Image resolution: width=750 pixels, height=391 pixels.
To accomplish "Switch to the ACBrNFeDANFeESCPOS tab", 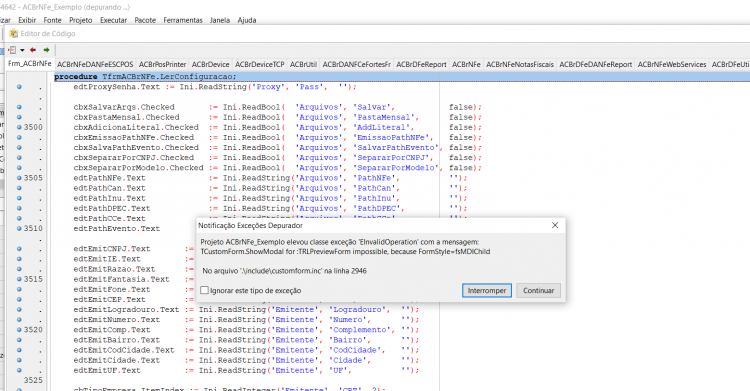I will pyautogui.click(x=95, y=64).
